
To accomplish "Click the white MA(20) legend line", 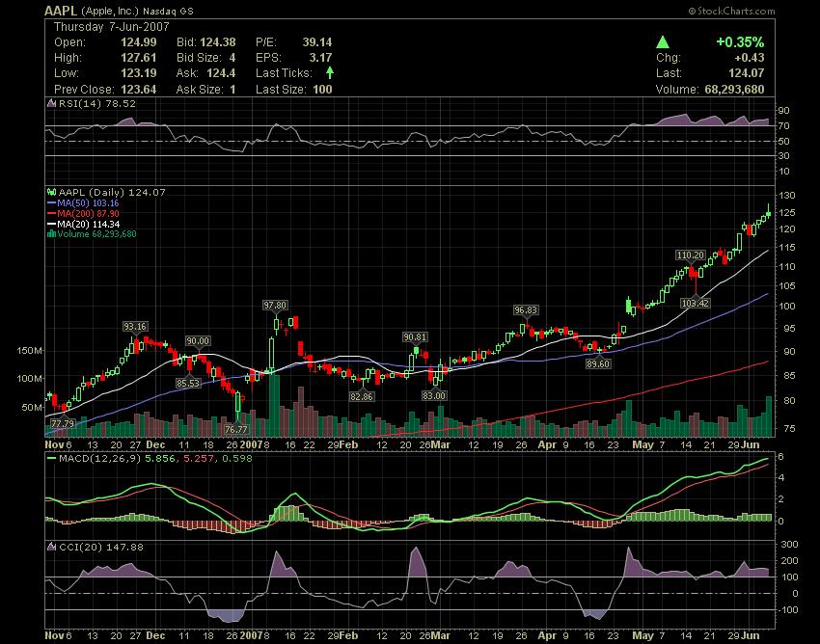I will (51, 224).
